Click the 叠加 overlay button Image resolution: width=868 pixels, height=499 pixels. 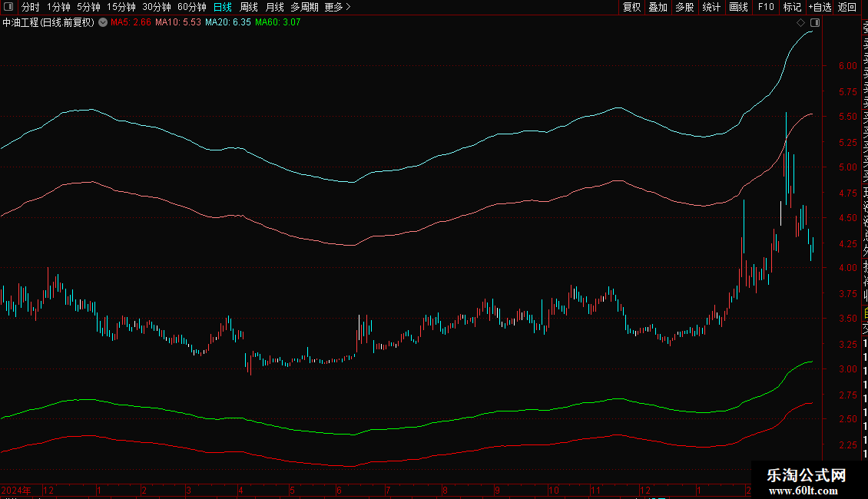(x=658, y=7)
